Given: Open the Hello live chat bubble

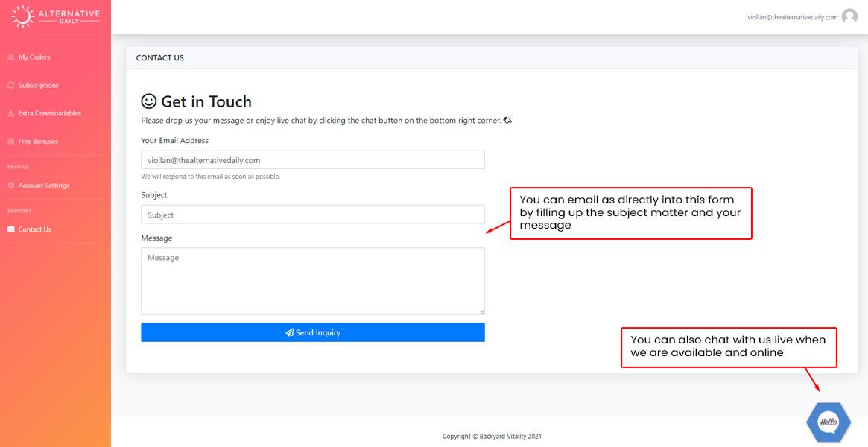Looking at the screenshot, I should [x=828, y=422].
